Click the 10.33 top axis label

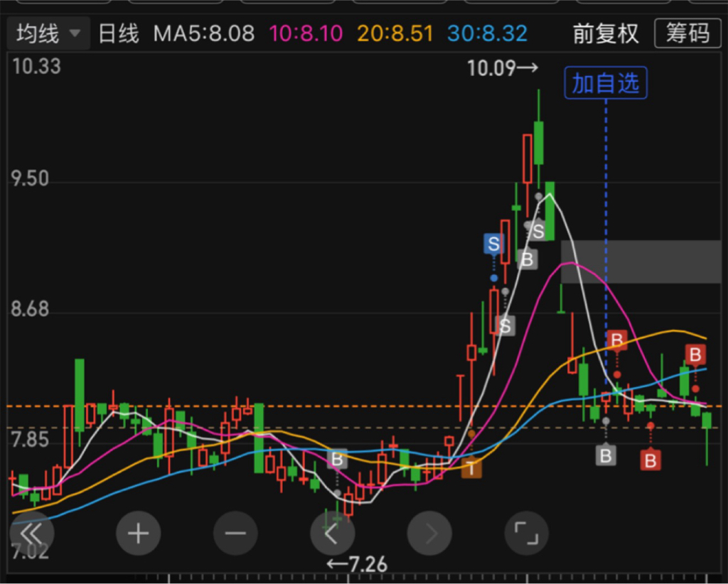click(x=36, y=66)
